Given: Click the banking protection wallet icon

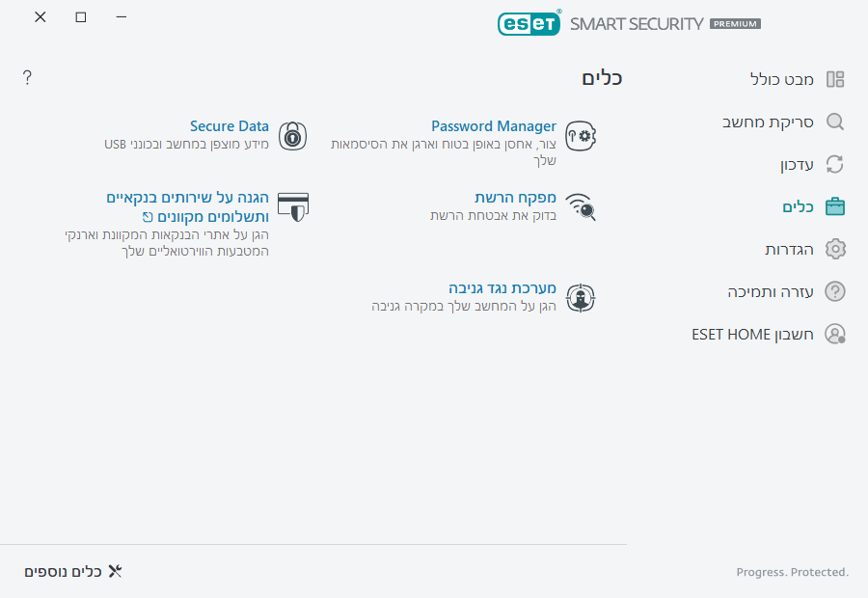Looking at the screenshot, I should [x=292, y=206].
